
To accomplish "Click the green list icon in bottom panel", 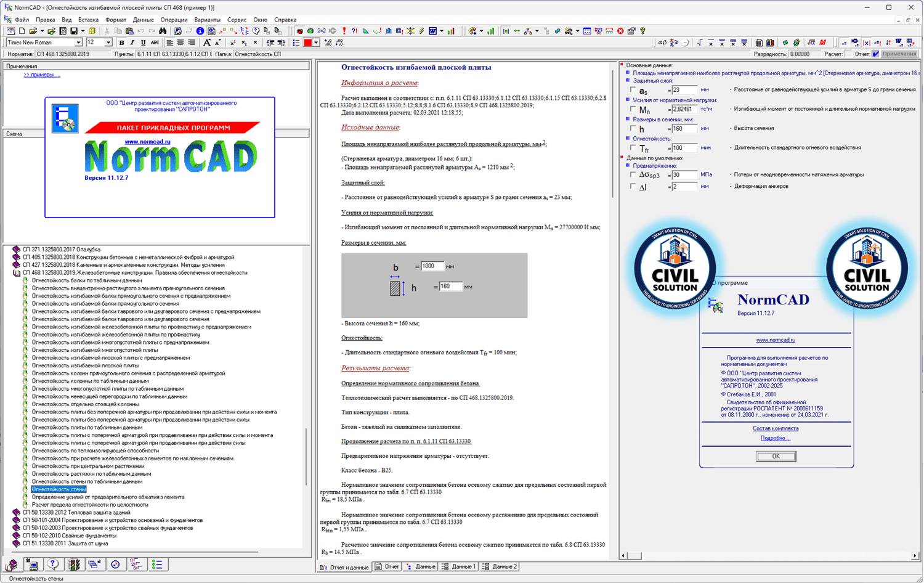I will point(157,565).
